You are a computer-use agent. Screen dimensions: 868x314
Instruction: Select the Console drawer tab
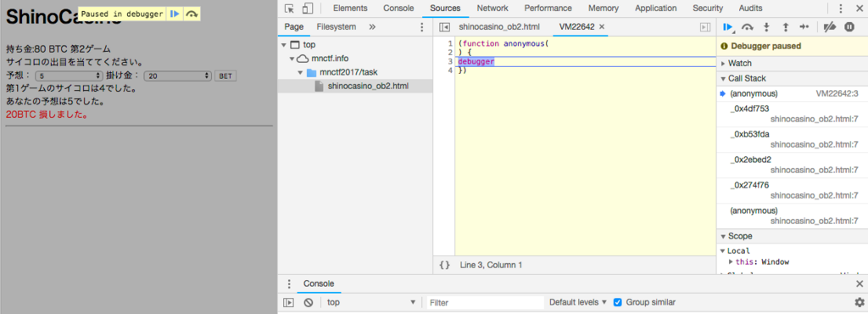coord(319,283)
